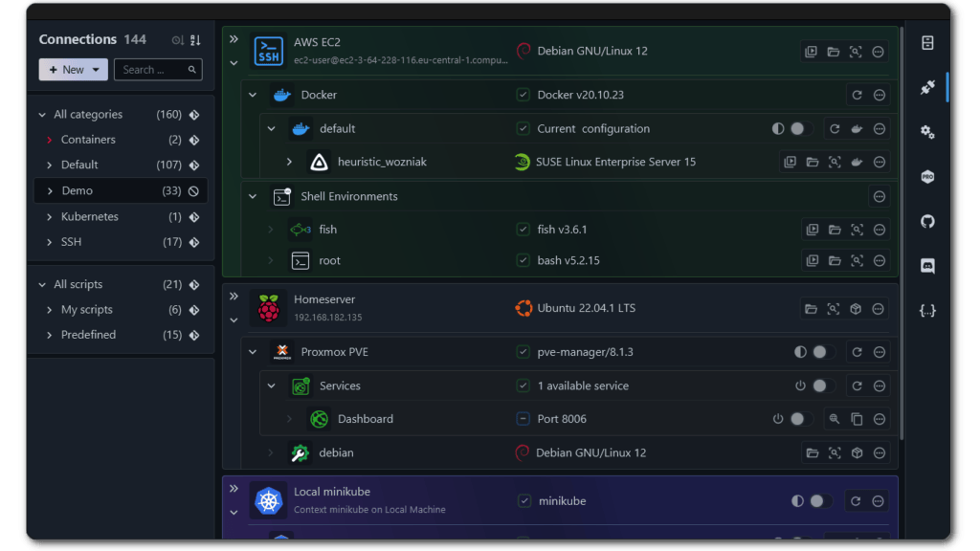Open the New connection dropdown

tap(74, 70)
